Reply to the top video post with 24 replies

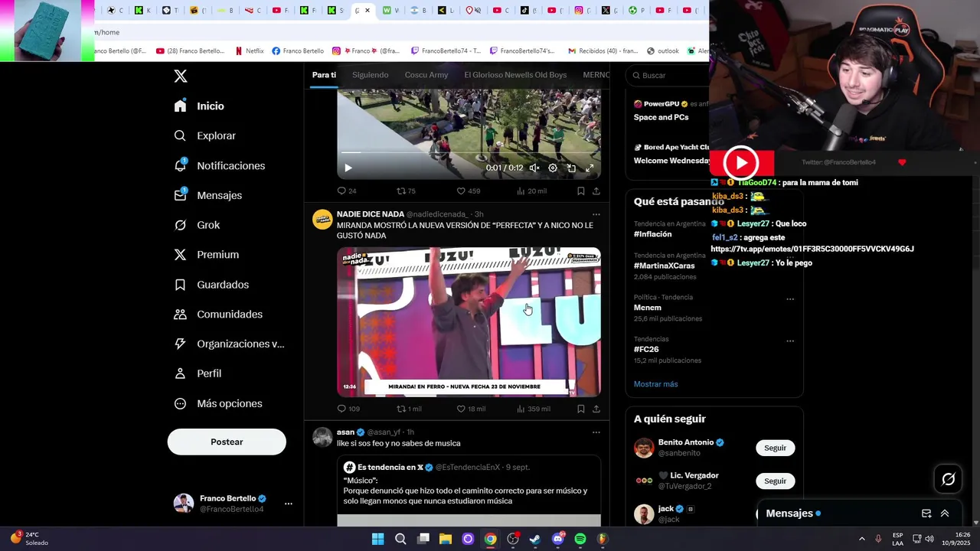(x=347, y=191)
